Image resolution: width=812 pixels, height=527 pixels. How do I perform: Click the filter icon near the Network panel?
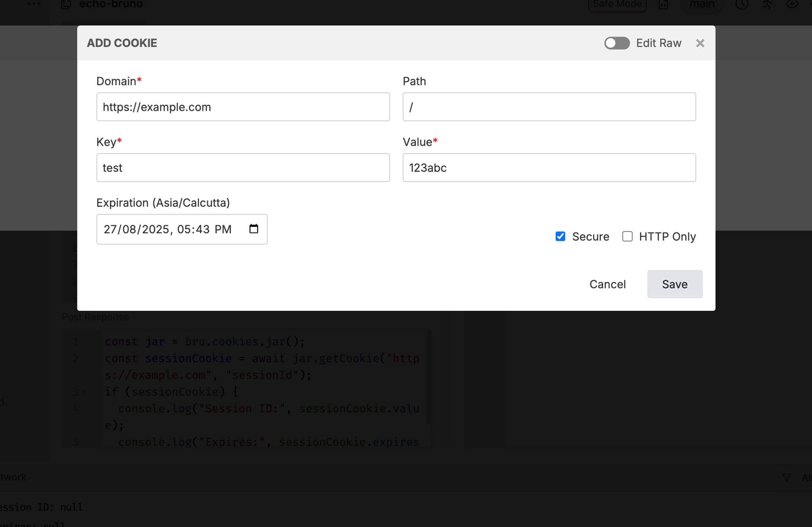[x=787, y=477]
